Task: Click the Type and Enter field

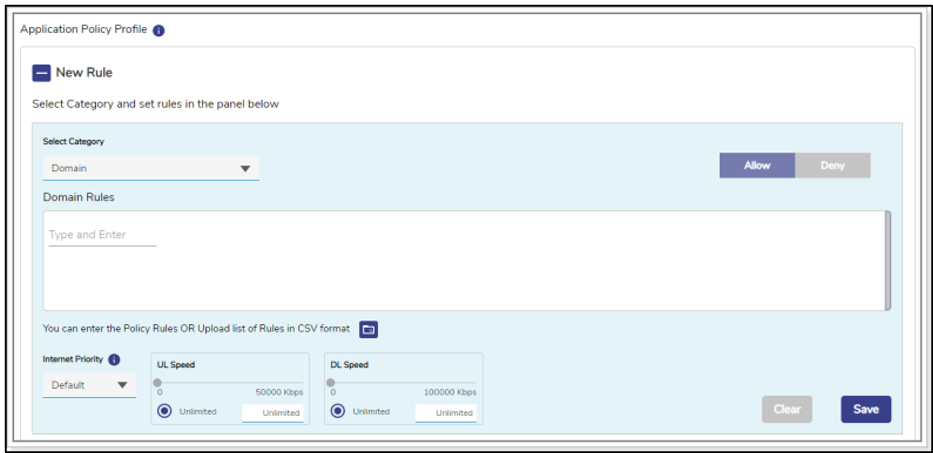Action: [102, 235]
